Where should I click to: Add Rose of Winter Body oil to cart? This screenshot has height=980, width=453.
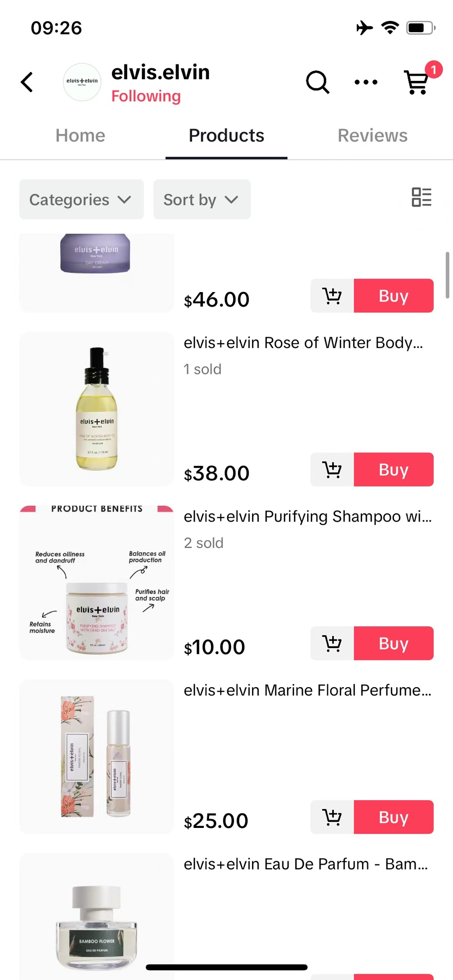[332, 470]
